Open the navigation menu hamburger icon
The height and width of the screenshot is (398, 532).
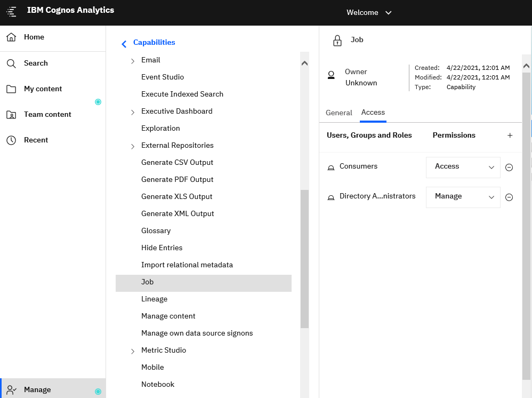11,12
